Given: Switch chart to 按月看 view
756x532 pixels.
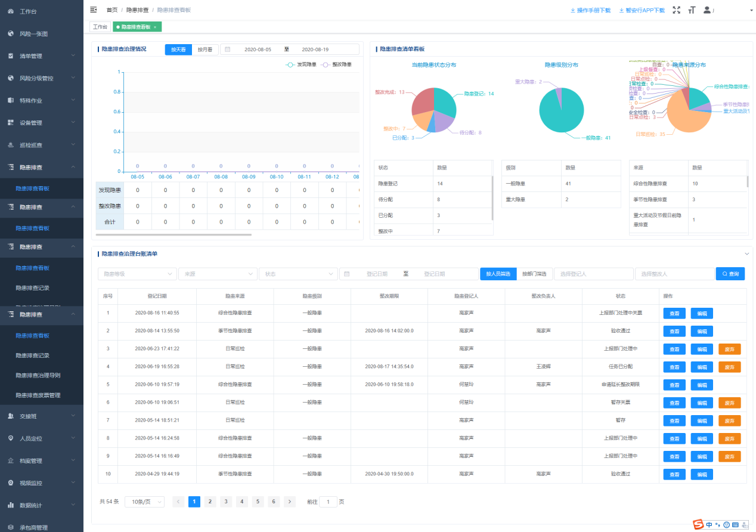Looking at the screenshot, I should [205, 50].
